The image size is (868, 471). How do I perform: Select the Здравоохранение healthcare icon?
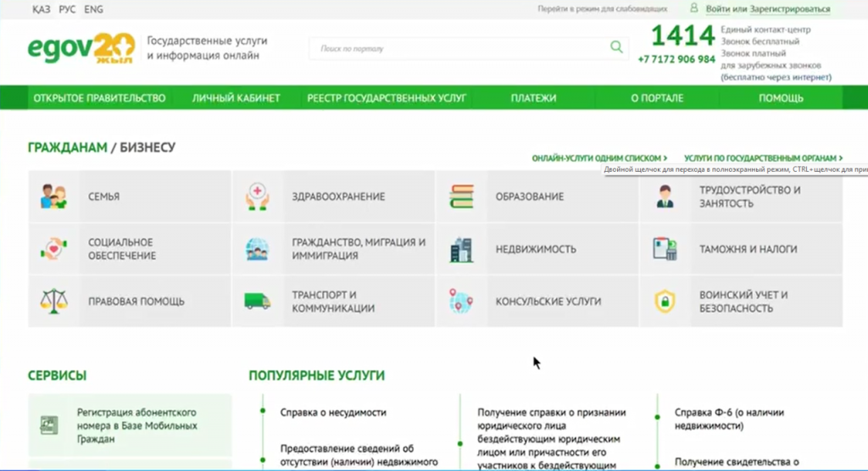click(x=258, y=197)
